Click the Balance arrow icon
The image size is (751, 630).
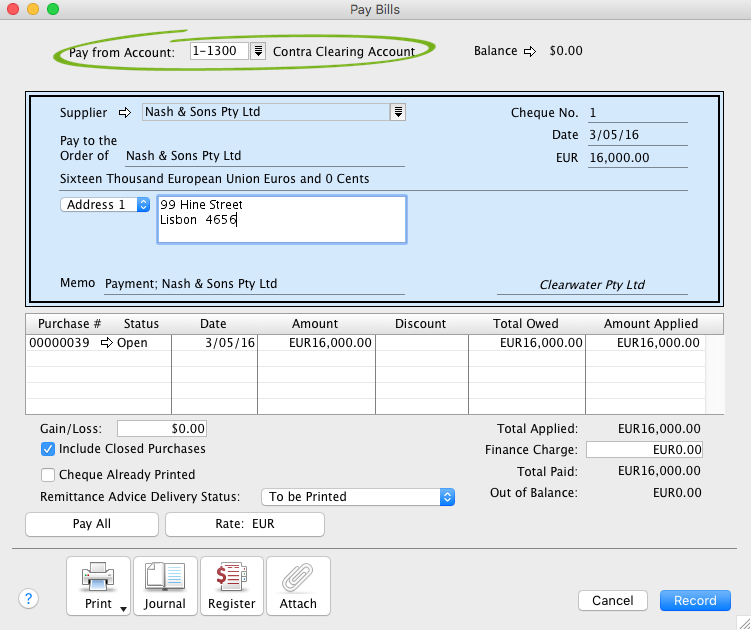click(x=530, y=51)
